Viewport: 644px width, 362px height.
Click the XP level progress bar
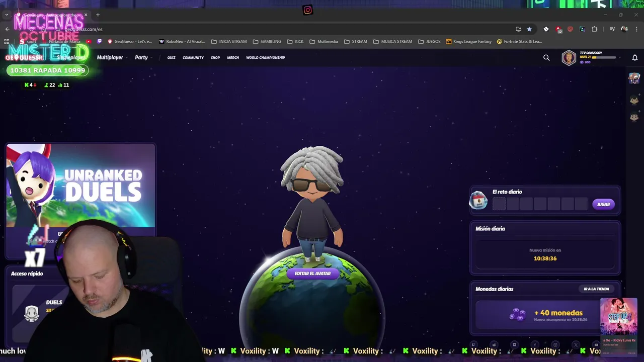pos(604,57)
